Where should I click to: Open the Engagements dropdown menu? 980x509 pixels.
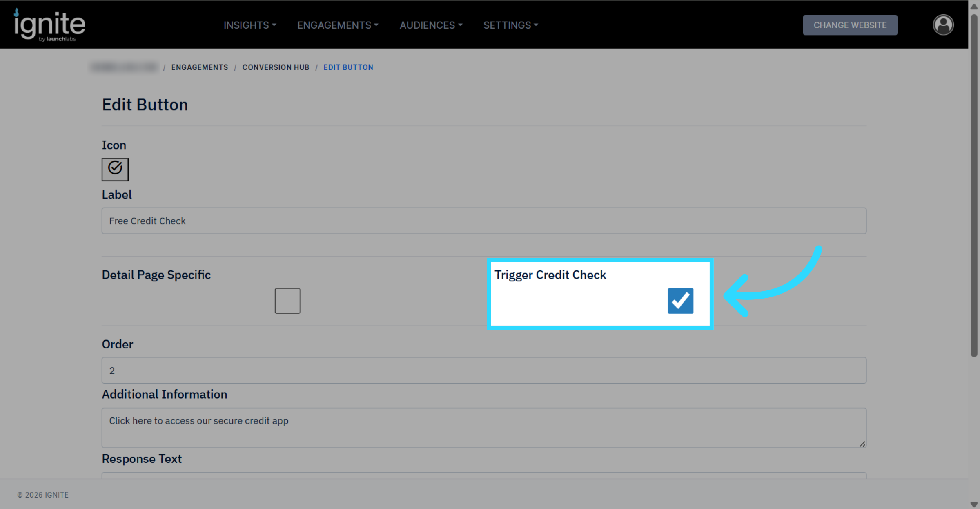[337, 25]
